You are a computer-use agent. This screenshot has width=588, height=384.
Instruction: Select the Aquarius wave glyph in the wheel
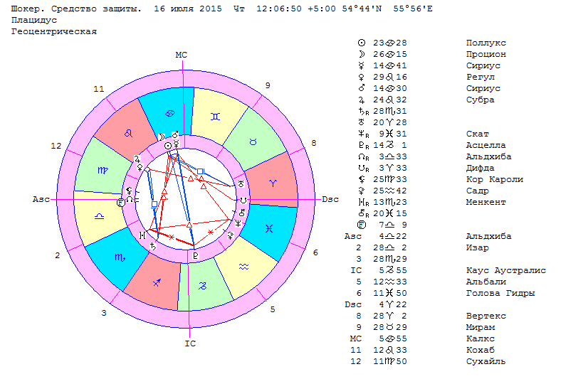[243, 265]
